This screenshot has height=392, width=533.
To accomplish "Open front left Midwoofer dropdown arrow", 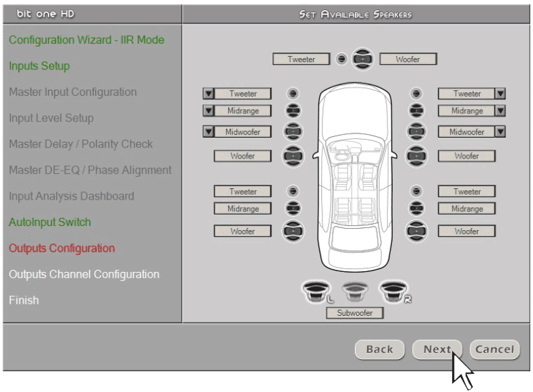I will click(x=208, y=132).
